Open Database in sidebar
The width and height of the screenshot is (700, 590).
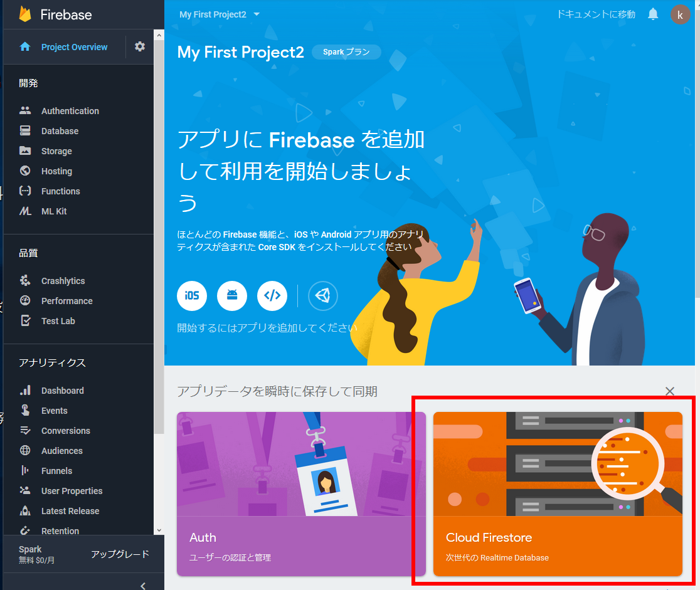pyautogui.click(x=60, y=131)
